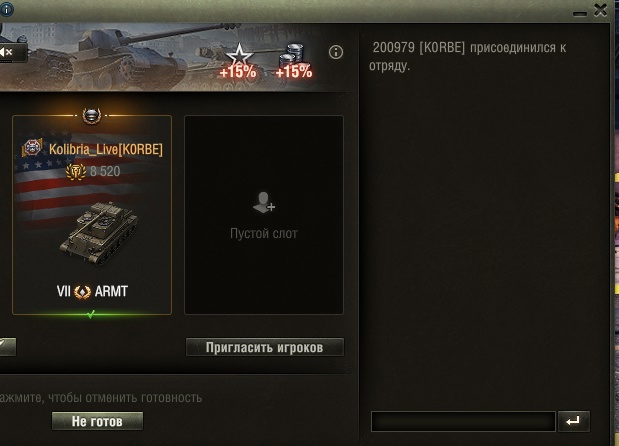The image size is (619, 446).
Task: Toggle the muted speaker voice chat icon
Action: (10, 52)
